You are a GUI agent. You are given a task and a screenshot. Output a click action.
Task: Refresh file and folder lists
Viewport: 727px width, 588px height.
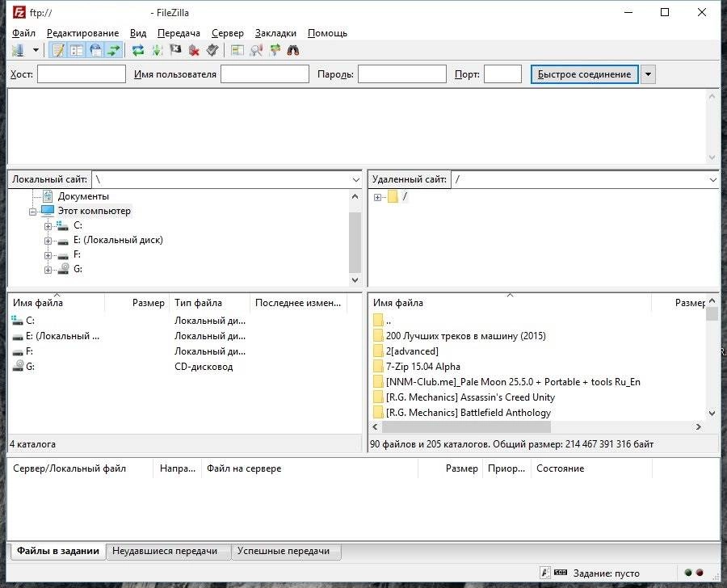pos(137,50)
